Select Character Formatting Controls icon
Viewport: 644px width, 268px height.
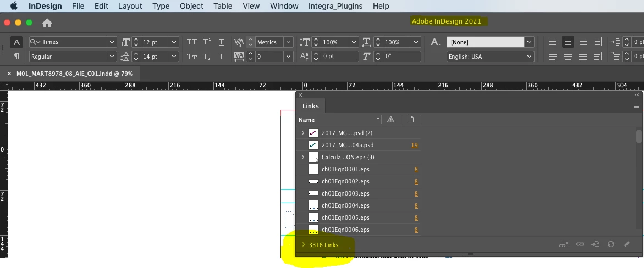tap(16, 42)
